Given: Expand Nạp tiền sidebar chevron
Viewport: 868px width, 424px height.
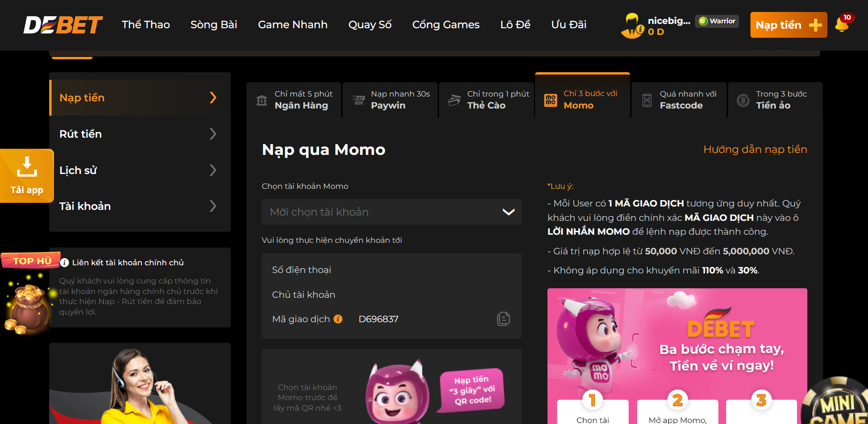Looking at the screenshot, I should tap(213, 98).
